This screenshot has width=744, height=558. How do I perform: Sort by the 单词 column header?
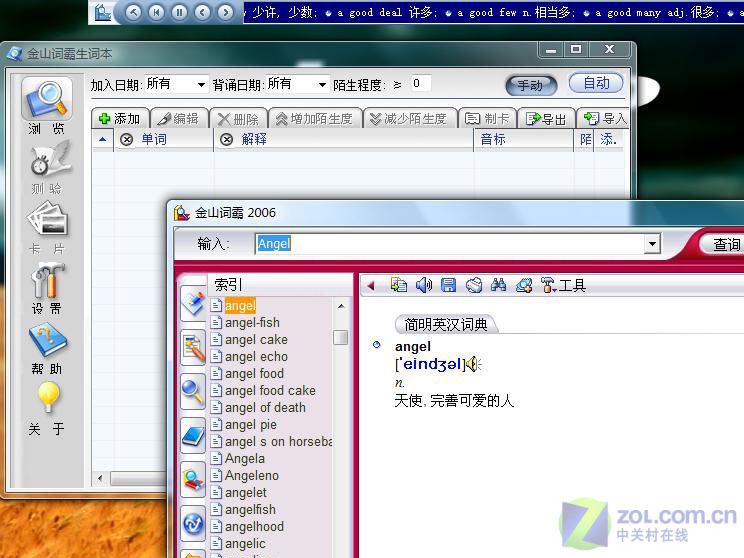tap(163, 140)
